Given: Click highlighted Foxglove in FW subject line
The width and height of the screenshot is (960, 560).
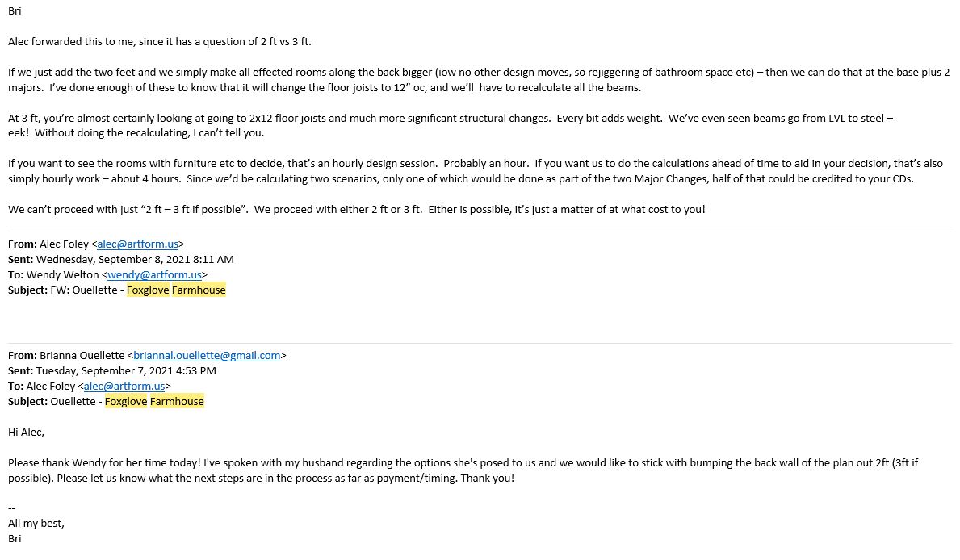Looking at the screenshot, I should [148, 290].
